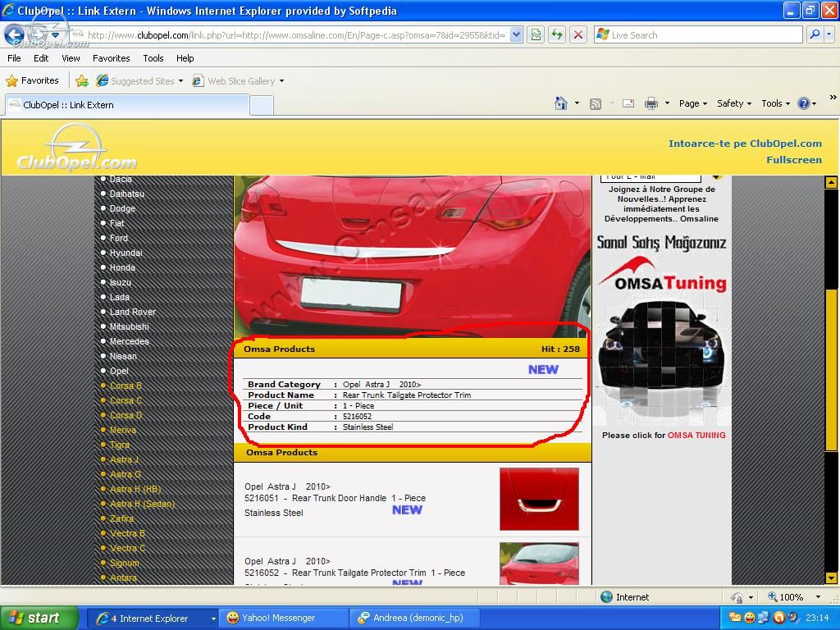Click the red Stop loading icon
This screenshot has height=630, width=840.
pos(578,34)
